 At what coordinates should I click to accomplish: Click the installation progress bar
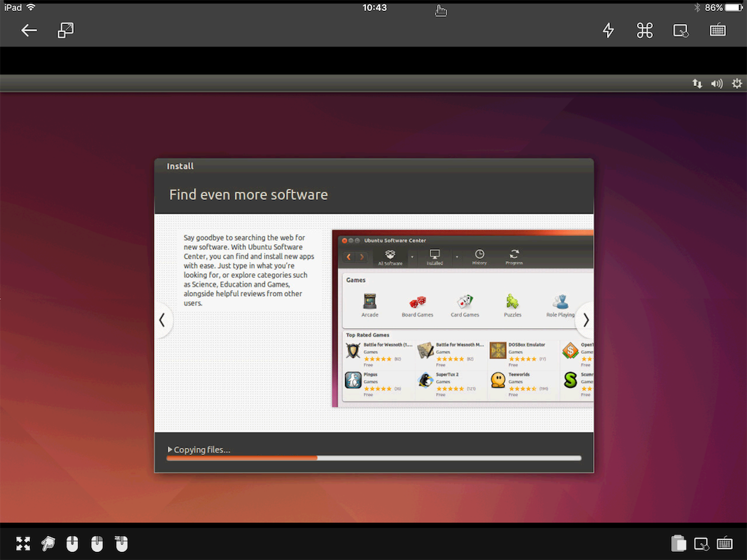[x=374, y=458]
